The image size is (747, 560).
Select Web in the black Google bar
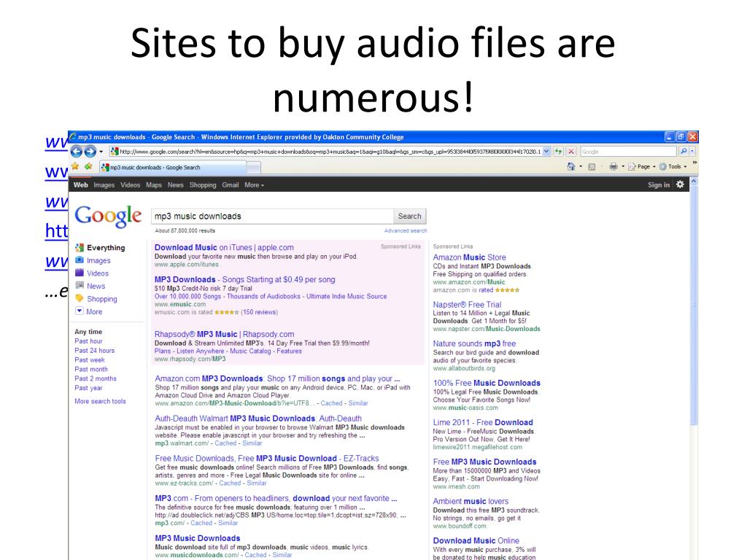coord(80,184)
